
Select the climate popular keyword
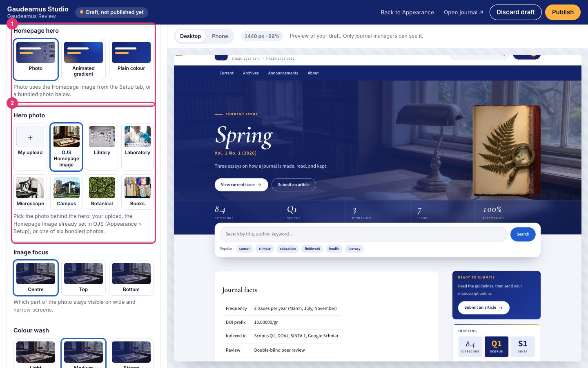(265, 249)
